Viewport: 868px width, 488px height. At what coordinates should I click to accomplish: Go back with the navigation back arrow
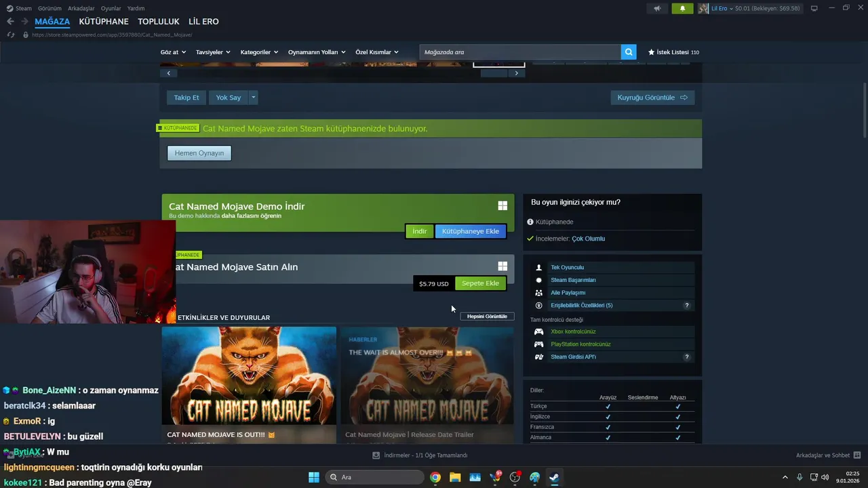10,22
